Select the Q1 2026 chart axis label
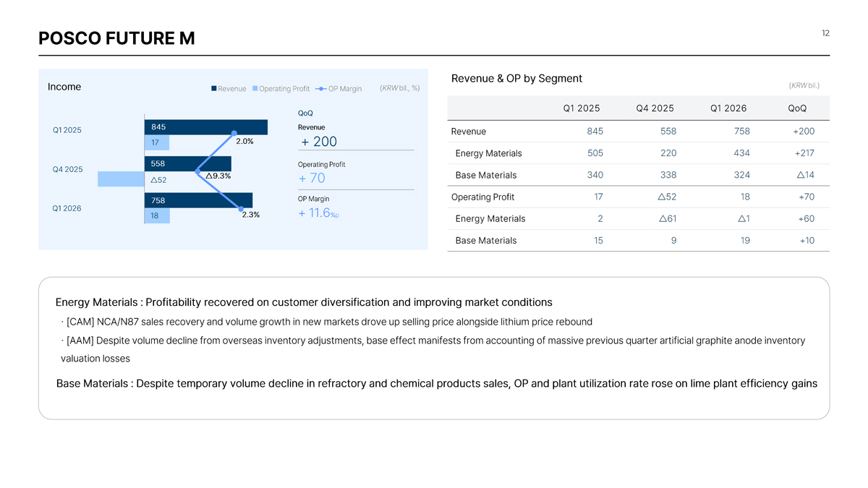Viewport: 868px width, 488px height. point(67,208)
